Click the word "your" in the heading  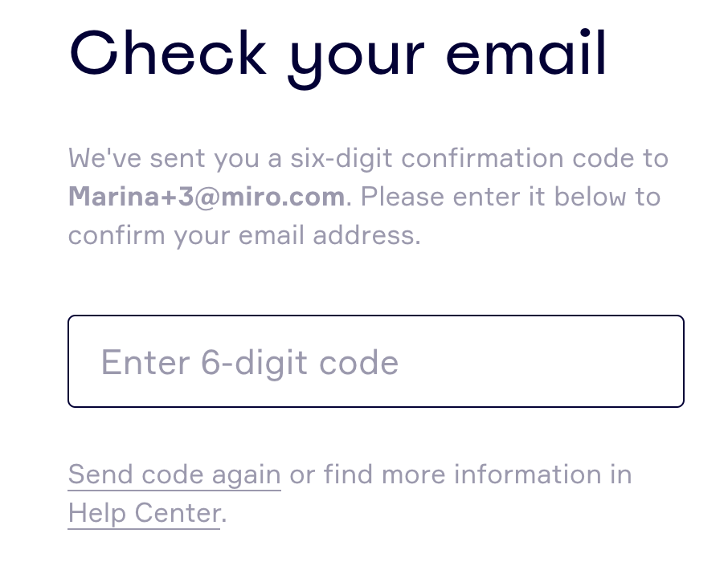tap(356, 56)
